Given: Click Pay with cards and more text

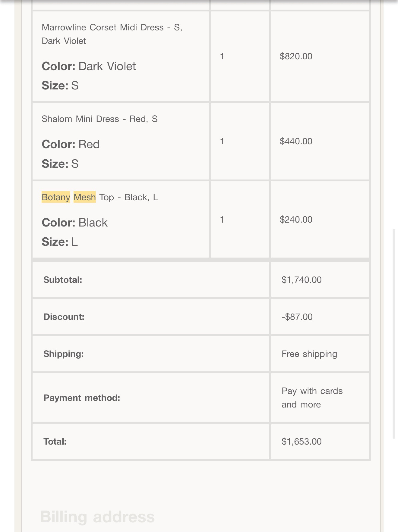Looking at the screenshot, I should click(312, 398).
